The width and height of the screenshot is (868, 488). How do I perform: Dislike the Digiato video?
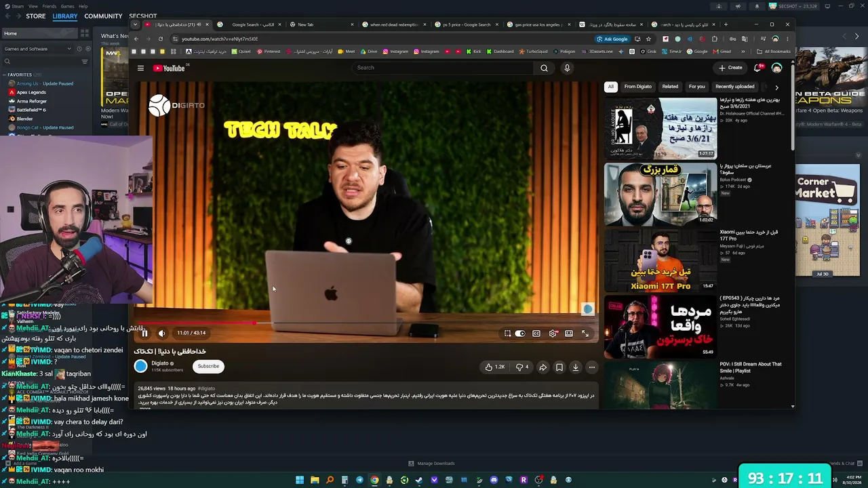pyautogui.click(x=522, y=367)
